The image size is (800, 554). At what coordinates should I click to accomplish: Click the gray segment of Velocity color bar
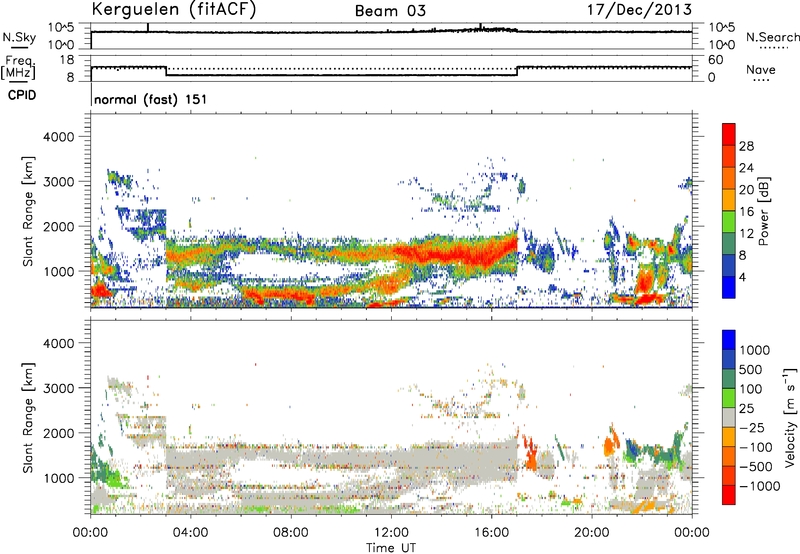pos(729,417)
